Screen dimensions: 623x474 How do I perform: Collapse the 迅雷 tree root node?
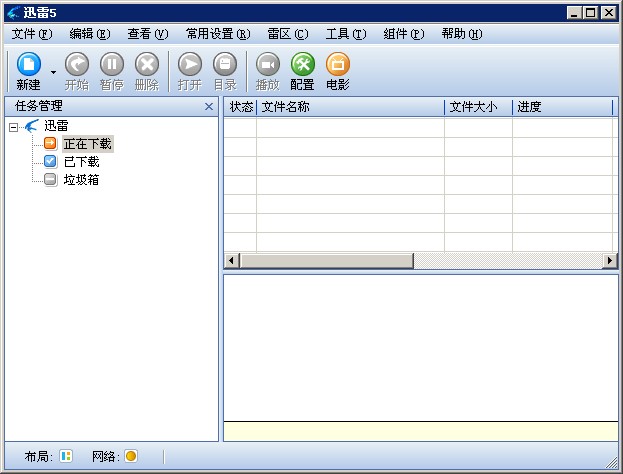14,127
